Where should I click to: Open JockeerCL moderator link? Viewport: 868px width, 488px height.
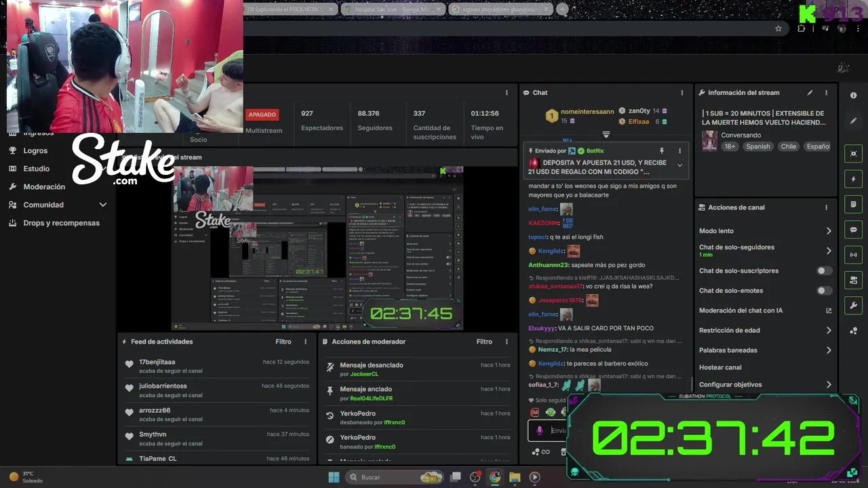[364, 374]
